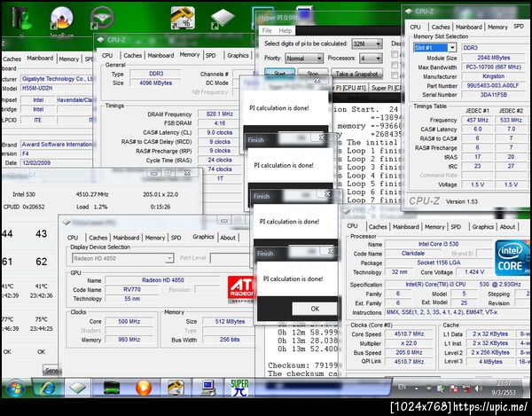Click the ATI Radeon logo in Graphics window
Screen dimensions: 532x416
tap(241, 289)
